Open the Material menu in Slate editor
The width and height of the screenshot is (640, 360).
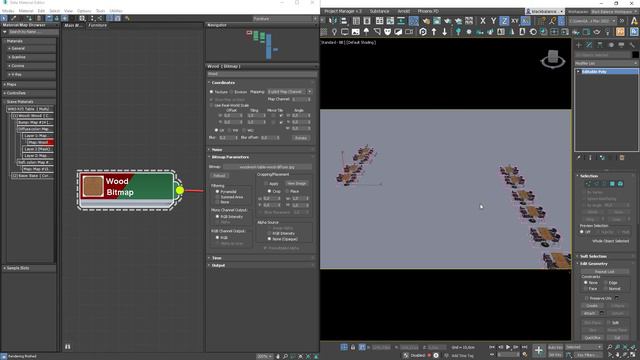(26, 11)
